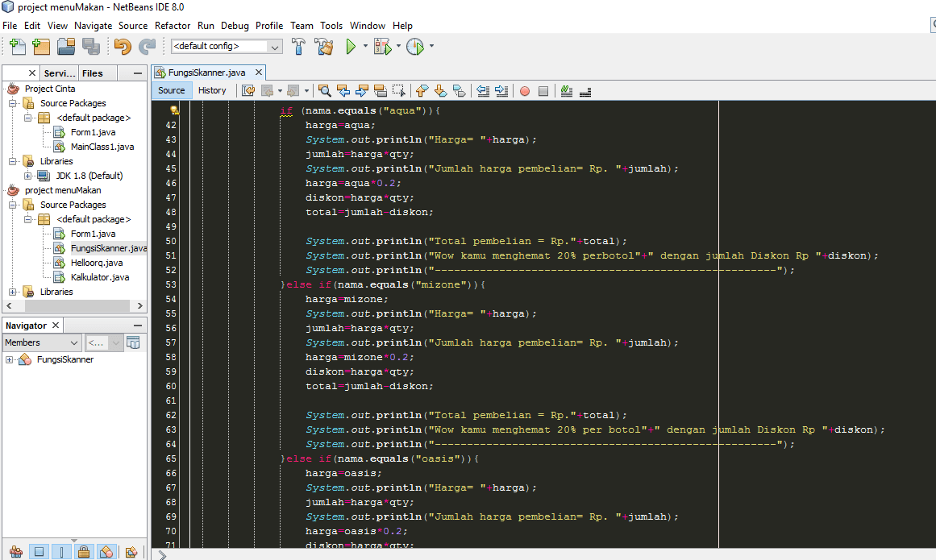The height and width of the screenshot is (560, 936).
Task: Click the New Project icon
Action: pyautogui.click(x=41, y=47)
